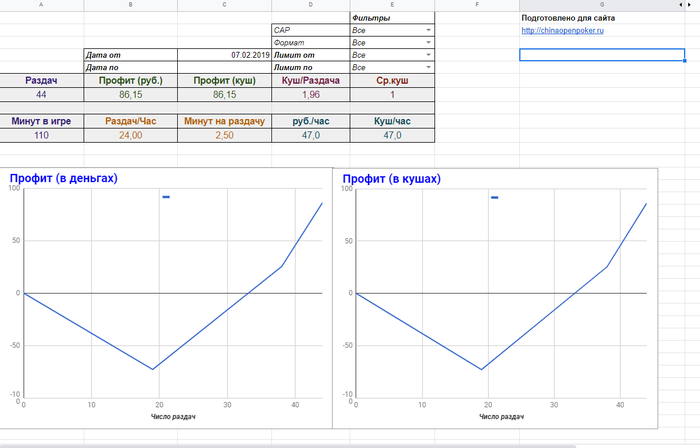The image size is (700, 448).
Task: Open the chinaopenpoker.ru hyperlink
Action: [562, 30]
